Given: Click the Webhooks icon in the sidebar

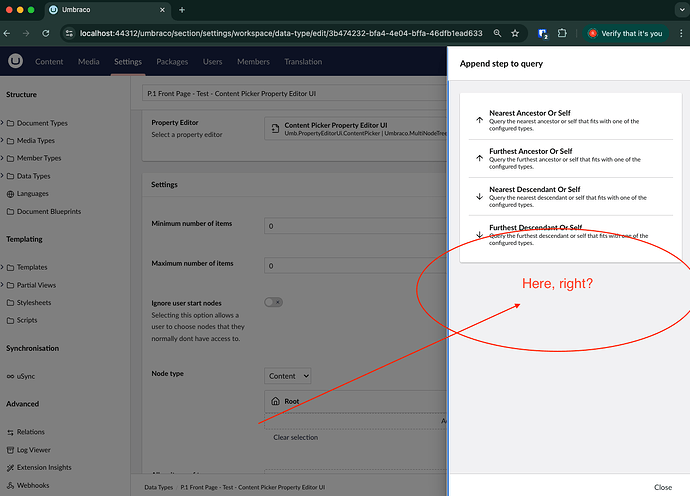Looking at the screenshot, I should [x=10, y=485].
